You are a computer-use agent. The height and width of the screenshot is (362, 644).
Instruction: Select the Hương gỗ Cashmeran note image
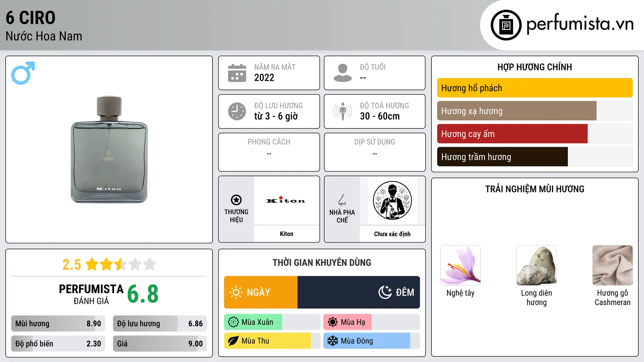[x=613, y=265]
